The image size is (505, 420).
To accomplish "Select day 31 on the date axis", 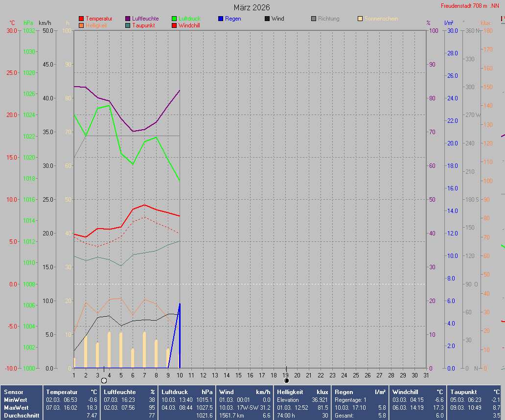I will coord(426,375).
